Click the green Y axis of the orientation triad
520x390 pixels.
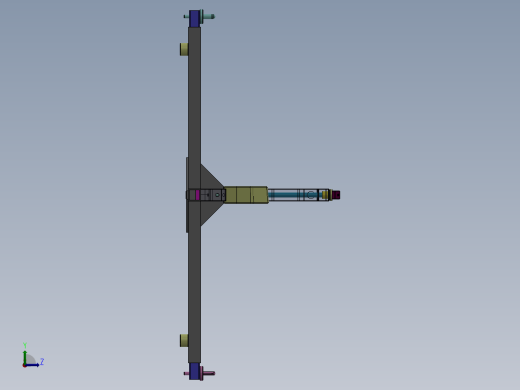(x=25, y=357)
